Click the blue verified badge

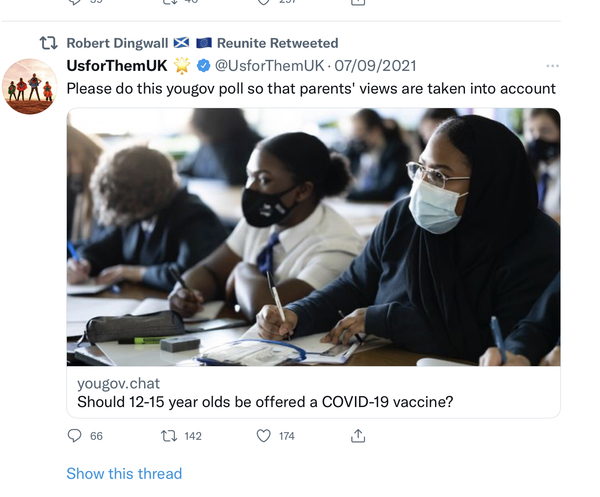pyautogui.click(x=203, y=66)
